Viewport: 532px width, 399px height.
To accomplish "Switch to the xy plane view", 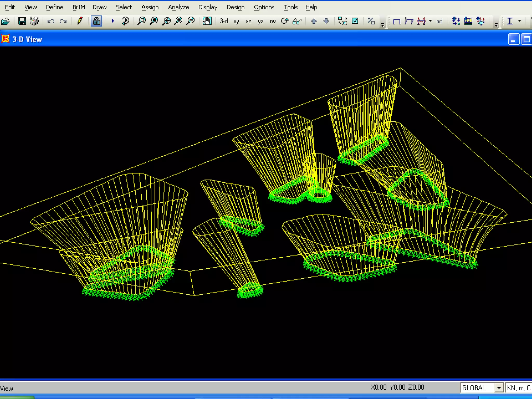I will pos(236,21).
